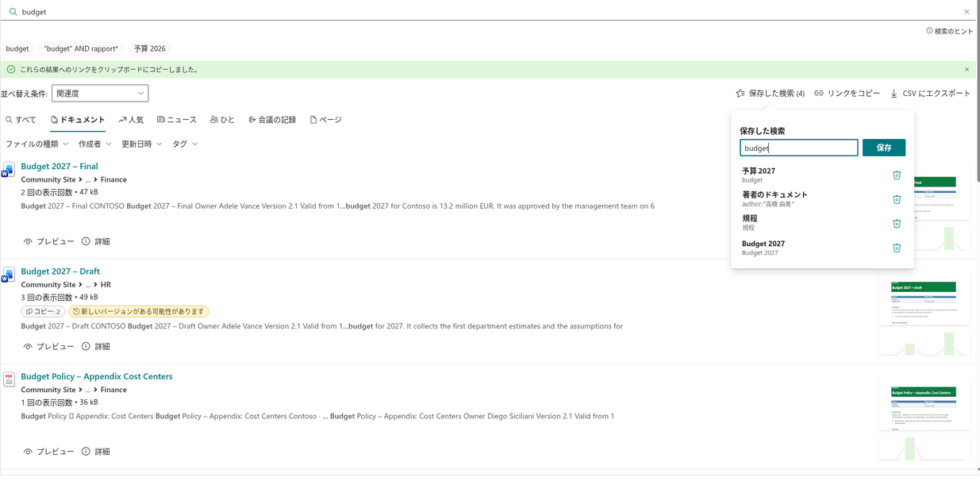Open the 検索のヒント search hints
The width and height of the screenshot is (980, 500).
[x=949, y=31]
